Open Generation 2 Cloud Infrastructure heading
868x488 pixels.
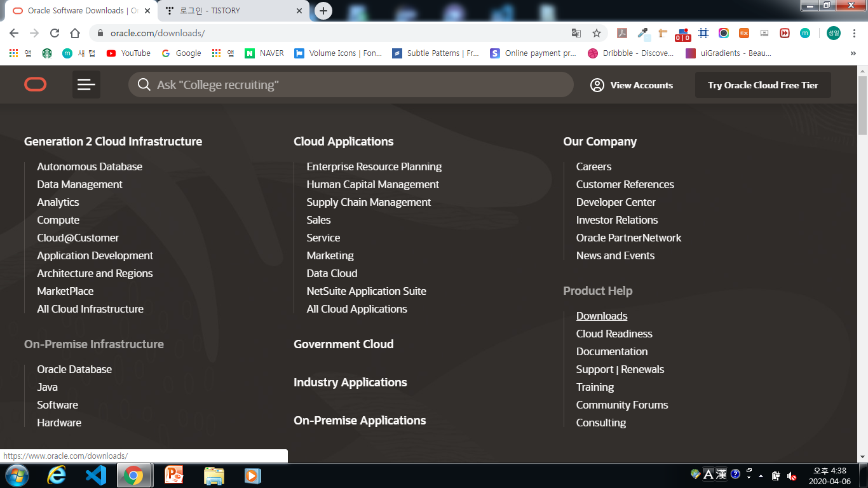113,141
